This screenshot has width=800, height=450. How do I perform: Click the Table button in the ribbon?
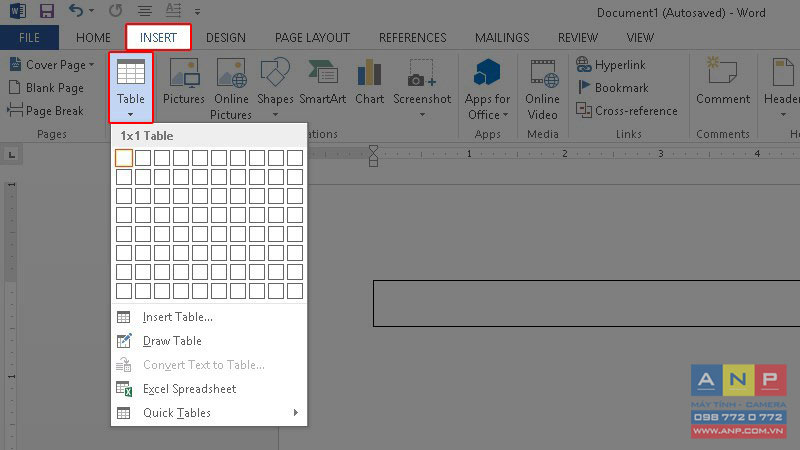(131, 87)
